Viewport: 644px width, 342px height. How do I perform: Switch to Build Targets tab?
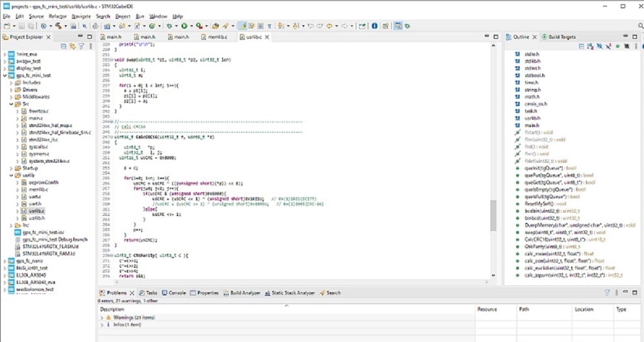coord(558,37)
